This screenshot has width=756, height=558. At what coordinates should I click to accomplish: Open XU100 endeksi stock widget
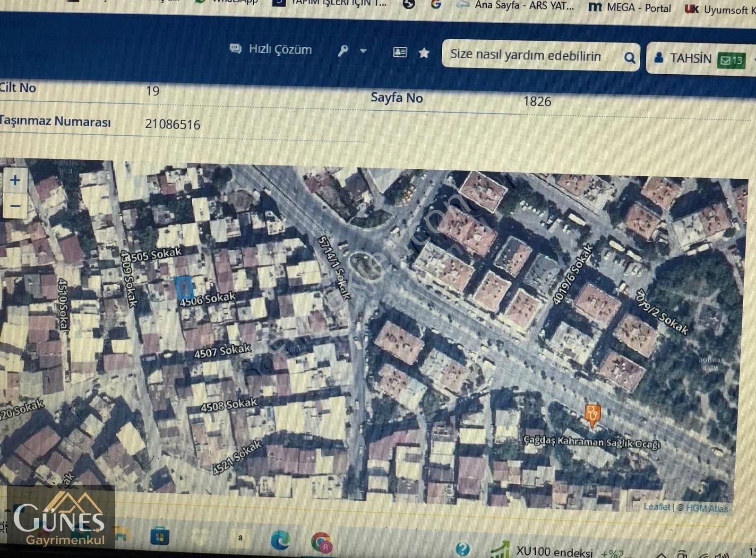[x=558, y=551]
